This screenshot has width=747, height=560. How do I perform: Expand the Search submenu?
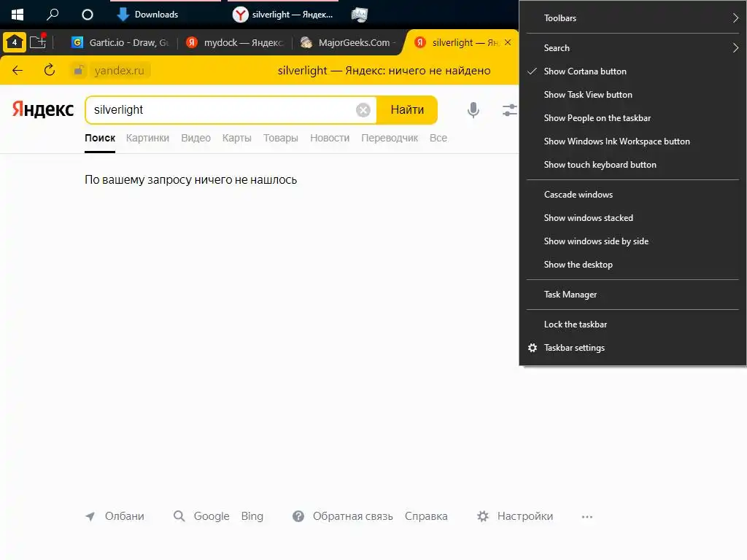632,48
